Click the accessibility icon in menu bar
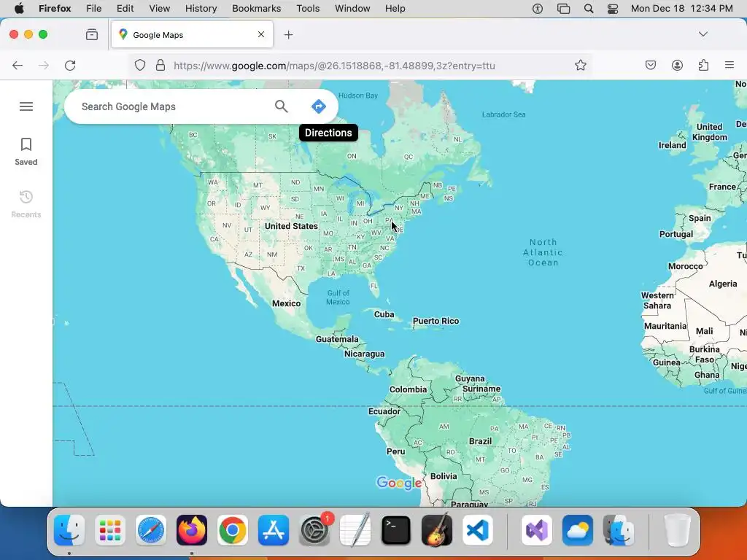 point(538,9)
